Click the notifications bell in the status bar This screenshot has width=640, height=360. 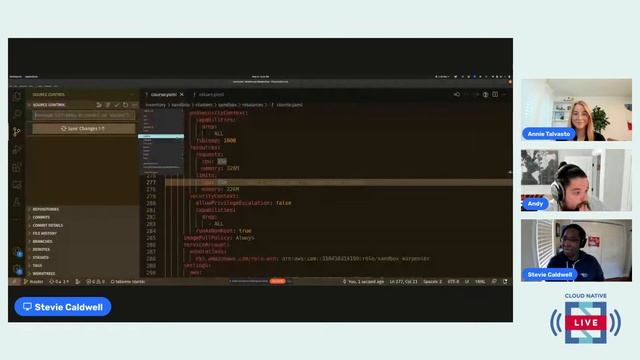(505, 282)
